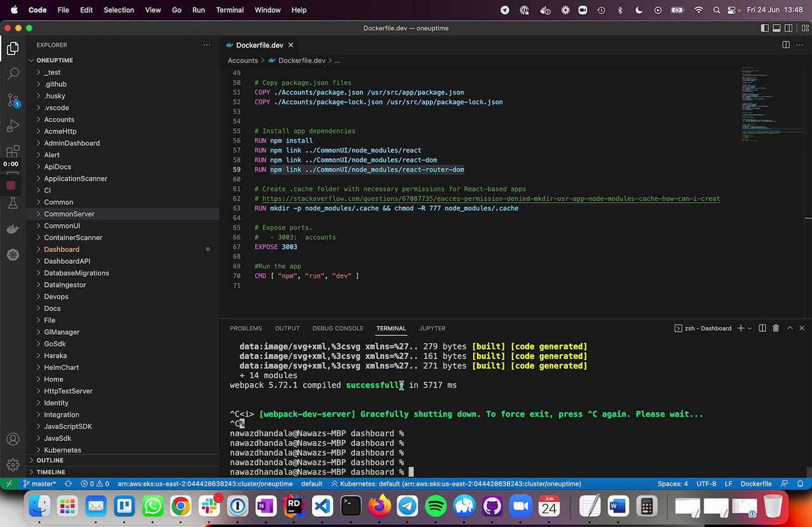812x527 pixels.
Task: Open the Search view in activity bar
Action: pos(13,74)
